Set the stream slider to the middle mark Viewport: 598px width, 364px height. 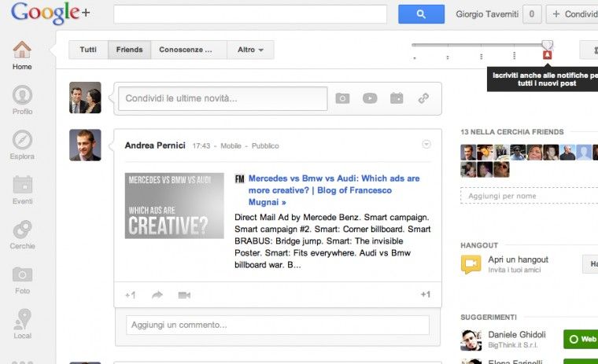click(x=481, y=57)
